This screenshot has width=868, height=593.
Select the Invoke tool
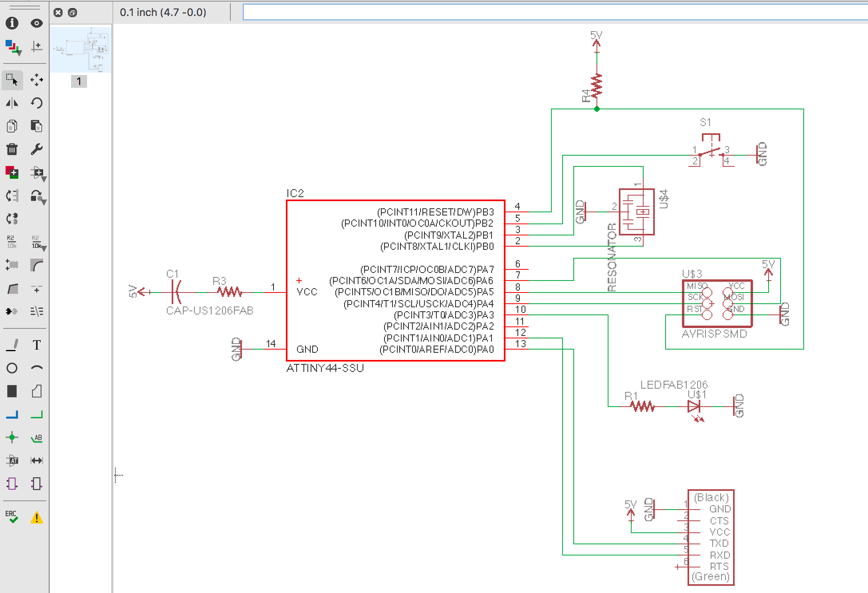(36, 289)
